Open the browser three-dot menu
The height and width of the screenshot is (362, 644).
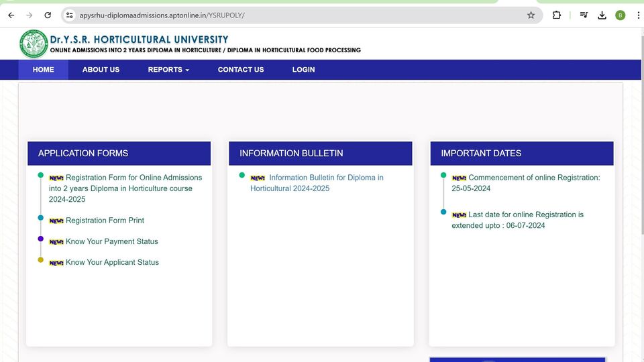pyautogui.click(x=638, y=15)
